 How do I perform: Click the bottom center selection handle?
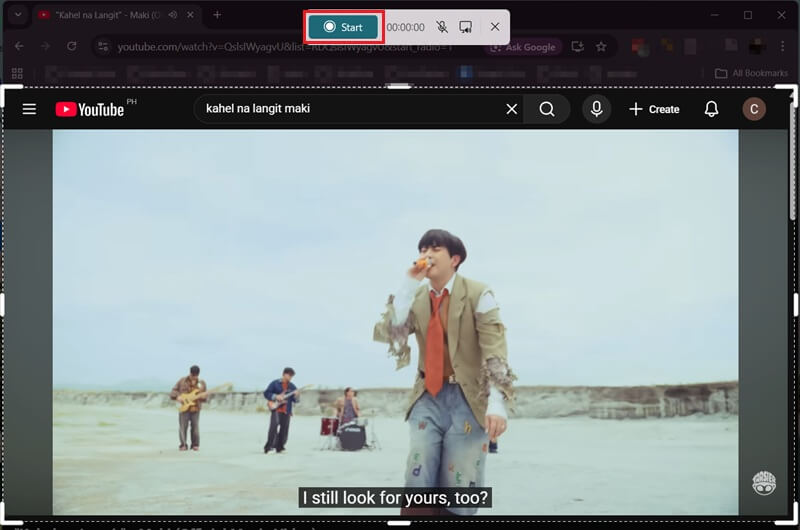click(399, 522)
